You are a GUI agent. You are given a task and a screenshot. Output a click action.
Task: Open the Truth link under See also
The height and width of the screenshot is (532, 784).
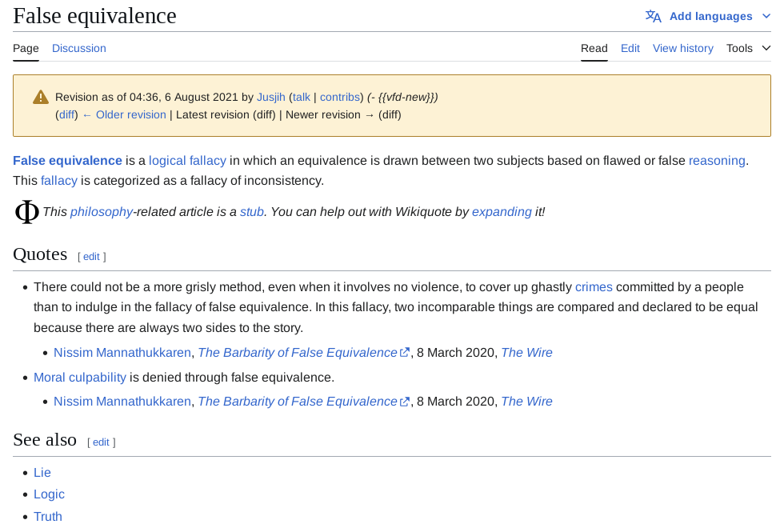pos(48,517)
